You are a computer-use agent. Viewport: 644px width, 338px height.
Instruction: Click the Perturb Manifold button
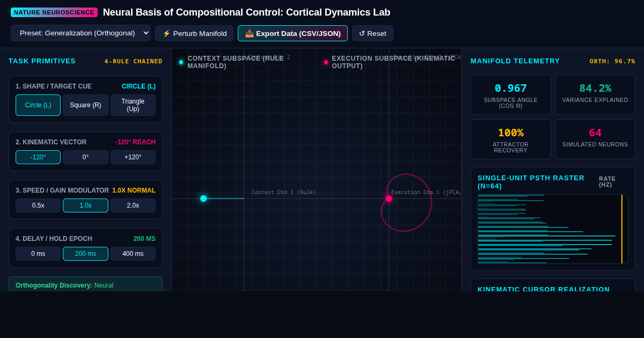point(194,33)
